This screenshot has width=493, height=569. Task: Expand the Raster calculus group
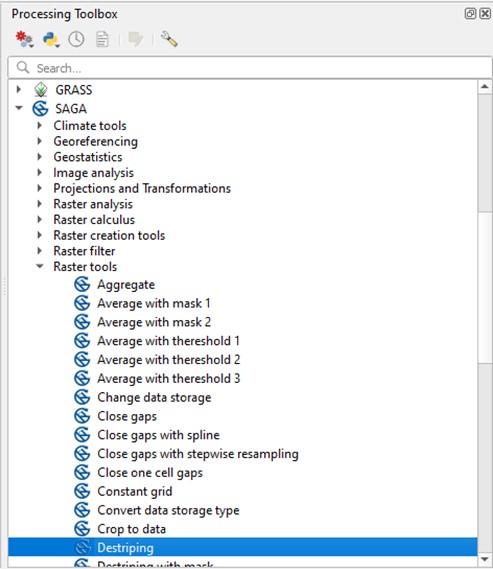[x=40, y=220]
